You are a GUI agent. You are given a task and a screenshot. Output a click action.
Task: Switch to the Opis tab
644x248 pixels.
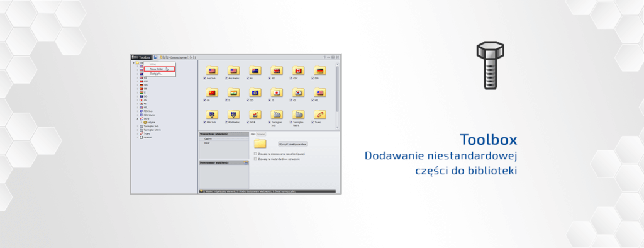pyautogui.click(x=253, y=134)
